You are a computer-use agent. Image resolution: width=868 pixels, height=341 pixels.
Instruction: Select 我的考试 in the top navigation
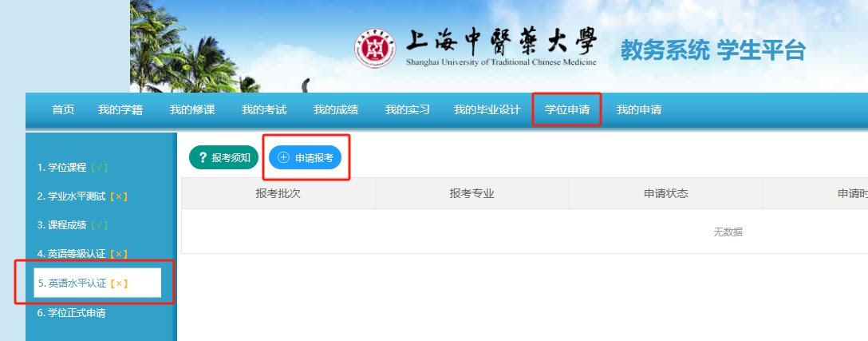click(x=264, y=110)
